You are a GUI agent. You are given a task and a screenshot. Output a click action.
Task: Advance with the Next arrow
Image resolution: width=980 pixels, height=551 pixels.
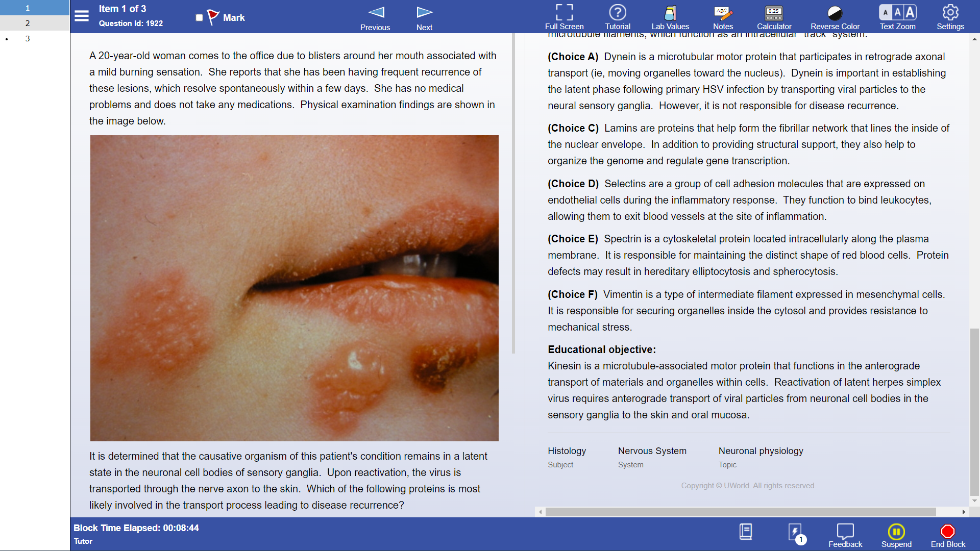coord(424,18)
